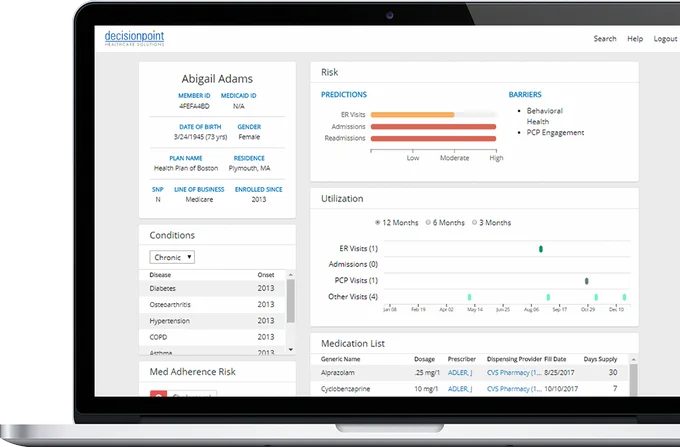Click the Health Plan of Boston value
Viewport: 680px width, 447px height.
[186, 168]
